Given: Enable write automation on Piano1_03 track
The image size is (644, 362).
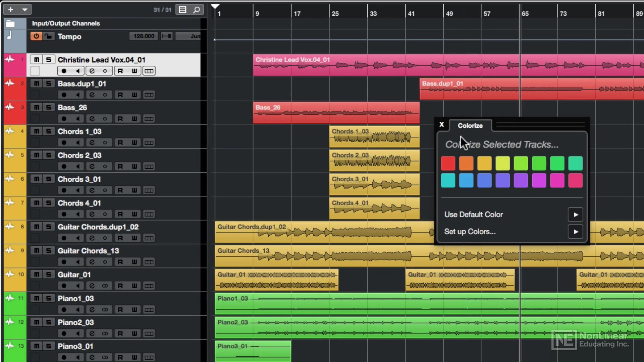Looking at the screenshot, I should (x=134, y=310).
